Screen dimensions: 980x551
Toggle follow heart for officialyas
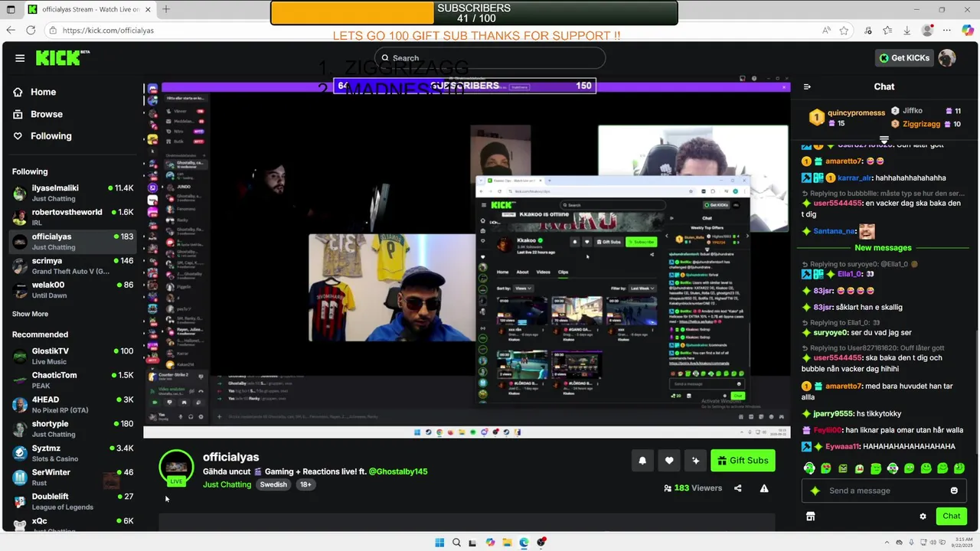pyautogui.click(x=669, y=461)
